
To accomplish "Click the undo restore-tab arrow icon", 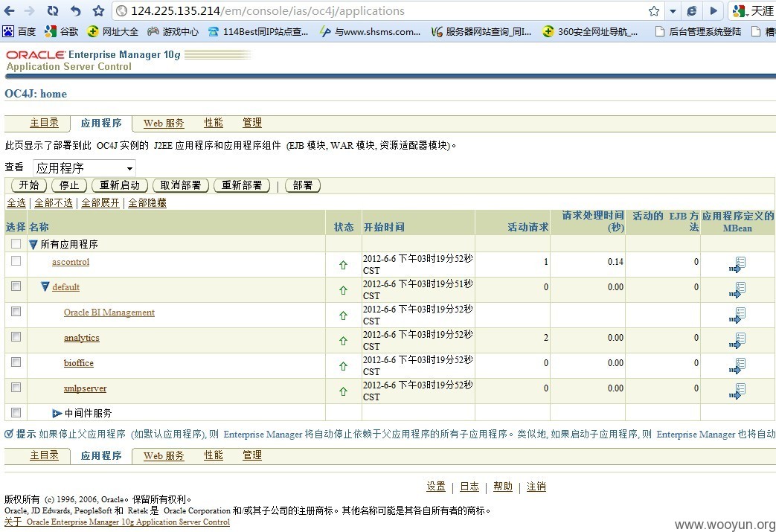I will click(x=75, y=10).
